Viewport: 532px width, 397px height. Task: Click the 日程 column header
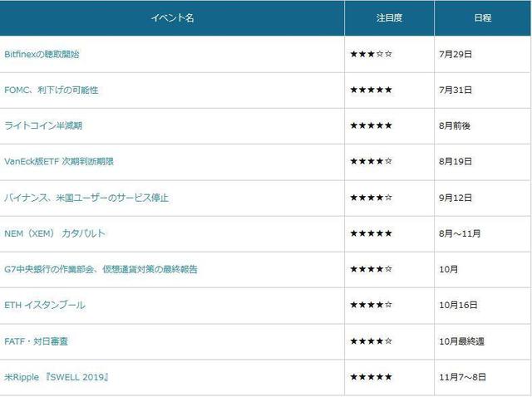pos(483,17)
